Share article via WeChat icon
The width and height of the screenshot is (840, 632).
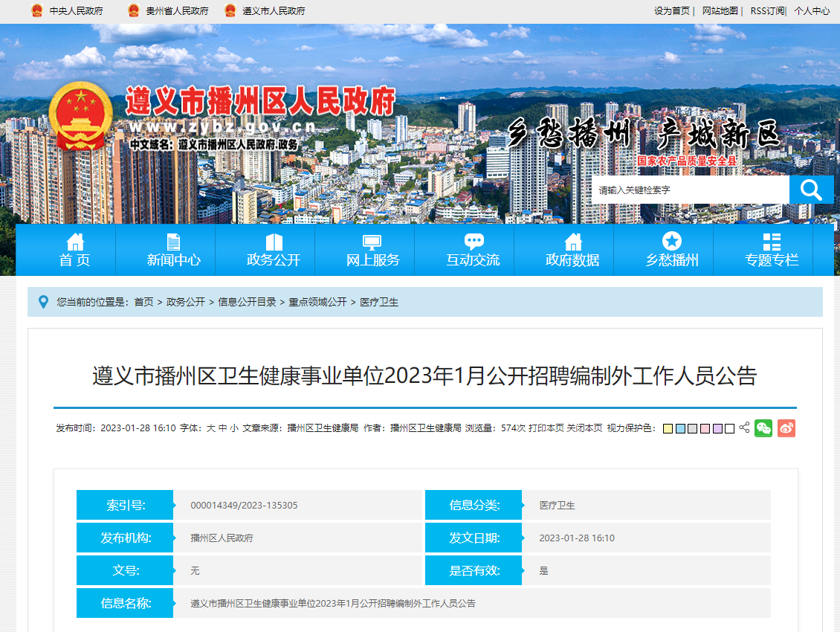[x=763, y=428]
